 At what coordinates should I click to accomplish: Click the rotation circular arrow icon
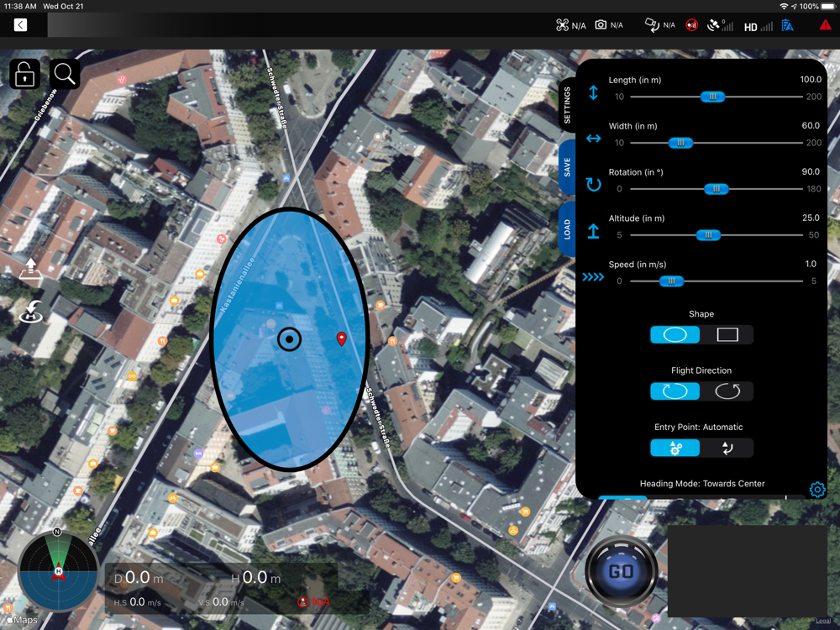[593, 185]
